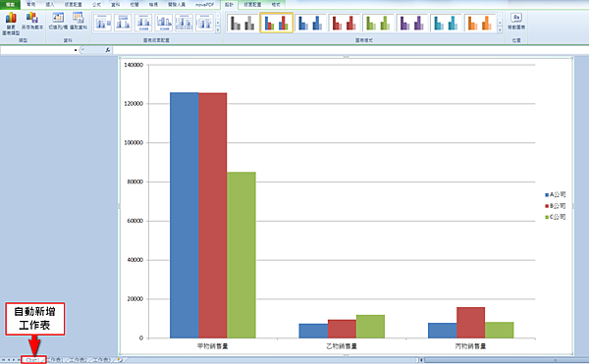589x364 pixels.
Task: Apply the grayscale chart style
Action: point(242,24)
